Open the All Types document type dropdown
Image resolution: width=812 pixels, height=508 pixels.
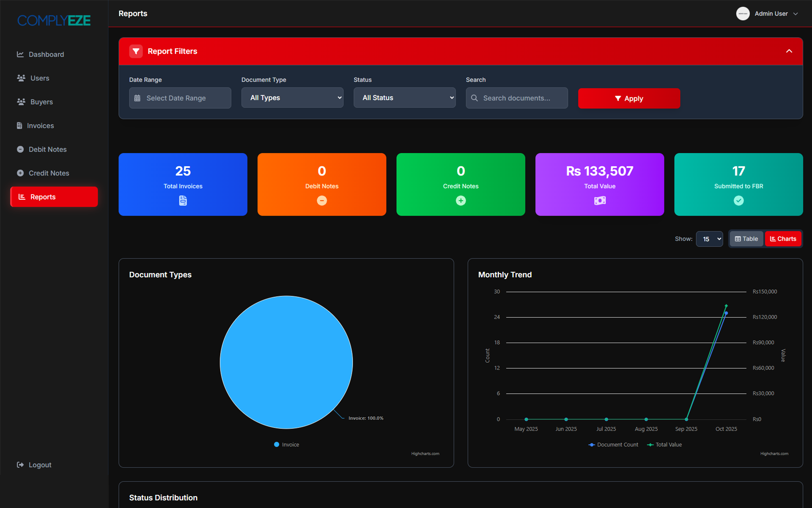click(292, 98)
